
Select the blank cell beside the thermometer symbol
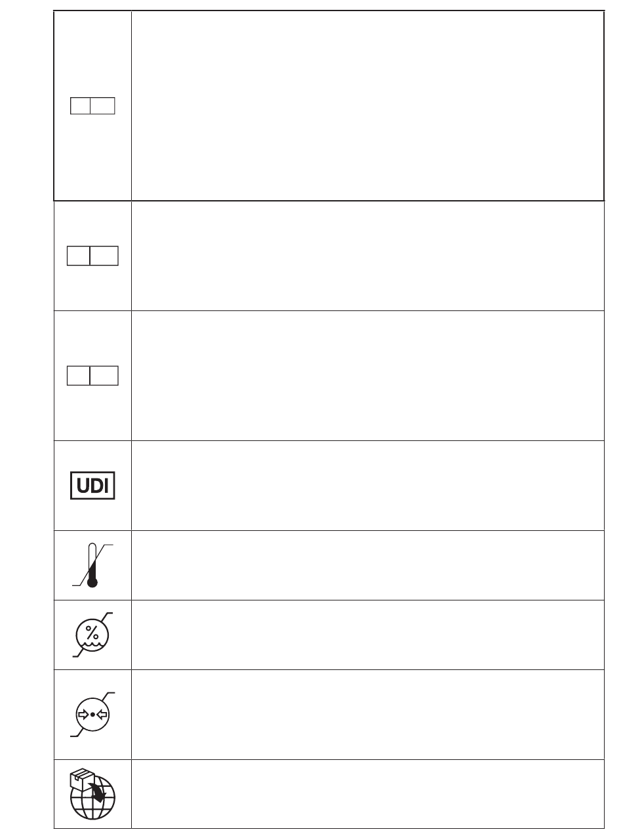[x=367, y=566]
